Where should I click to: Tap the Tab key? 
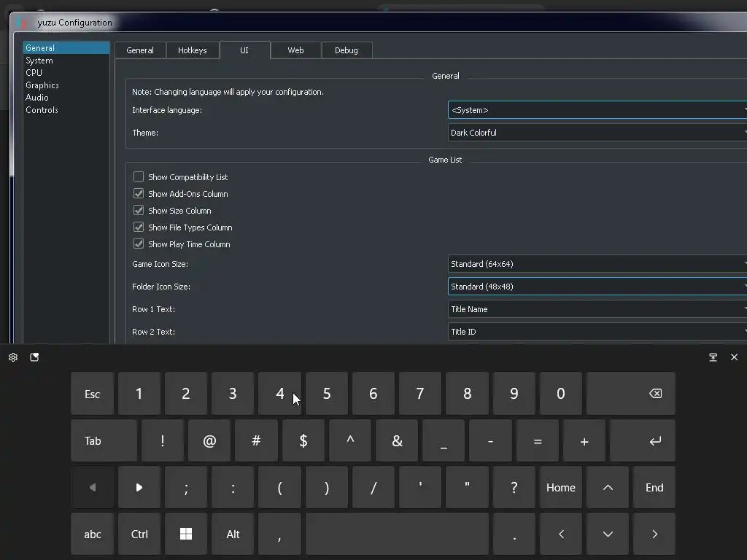click(x=104, y=440)
